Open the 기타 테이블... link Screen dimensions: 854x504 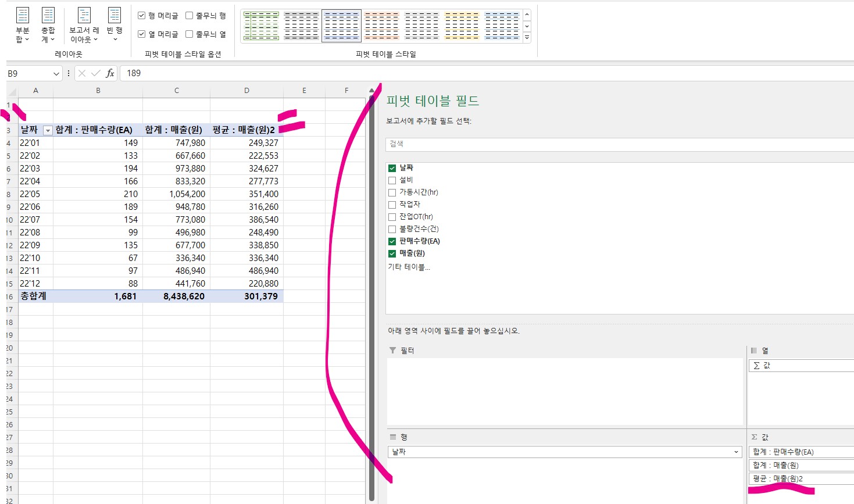[409, 267]
